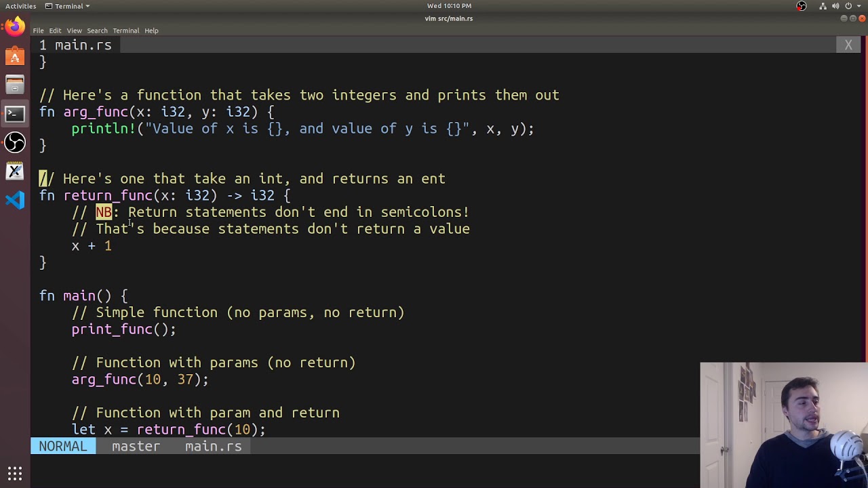Screen dimensions: 868x488
Task: Open the Search menu
Action: [x=97, y=30]
